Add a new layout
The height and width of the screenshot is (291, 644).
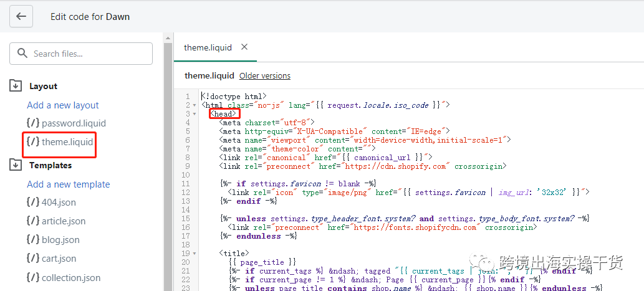pyautogui.click(x=63, y=105)
